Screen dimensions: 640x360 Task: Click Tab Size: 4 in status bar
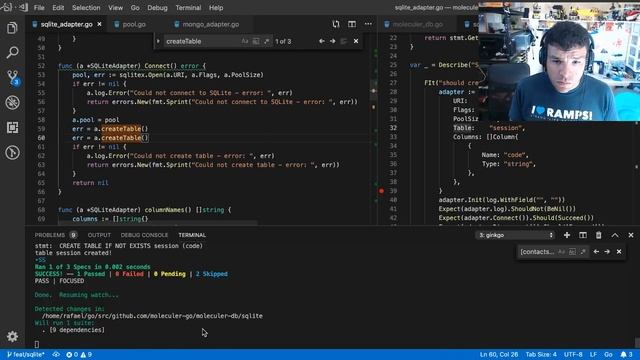click(541, 355)
